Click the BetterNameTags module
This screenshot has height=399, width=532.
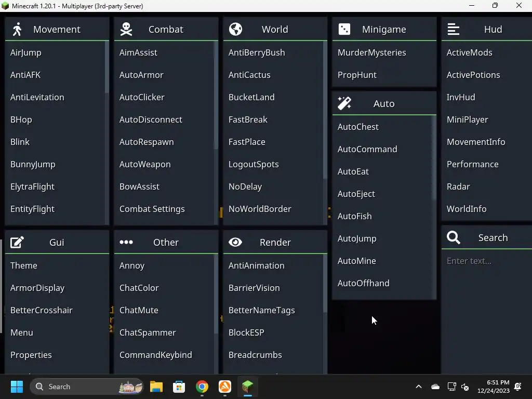273,311
